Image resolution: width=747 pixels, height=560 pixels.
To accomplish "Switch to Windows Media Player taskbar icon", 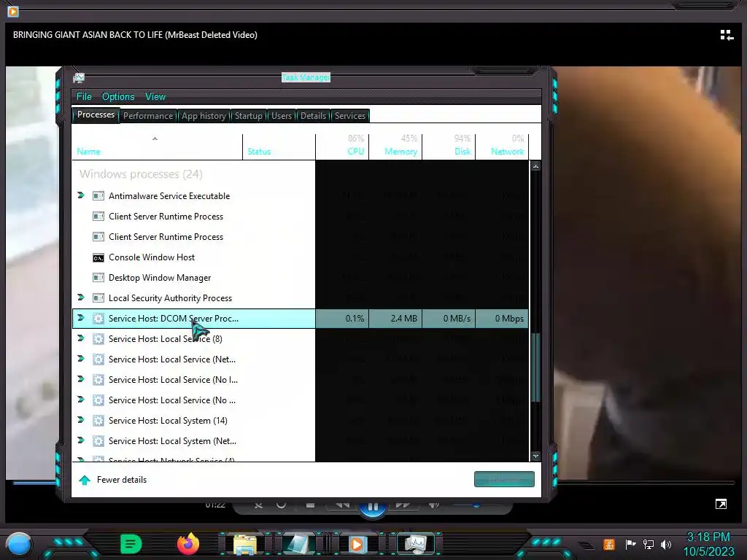I will [x=357, y=544].
